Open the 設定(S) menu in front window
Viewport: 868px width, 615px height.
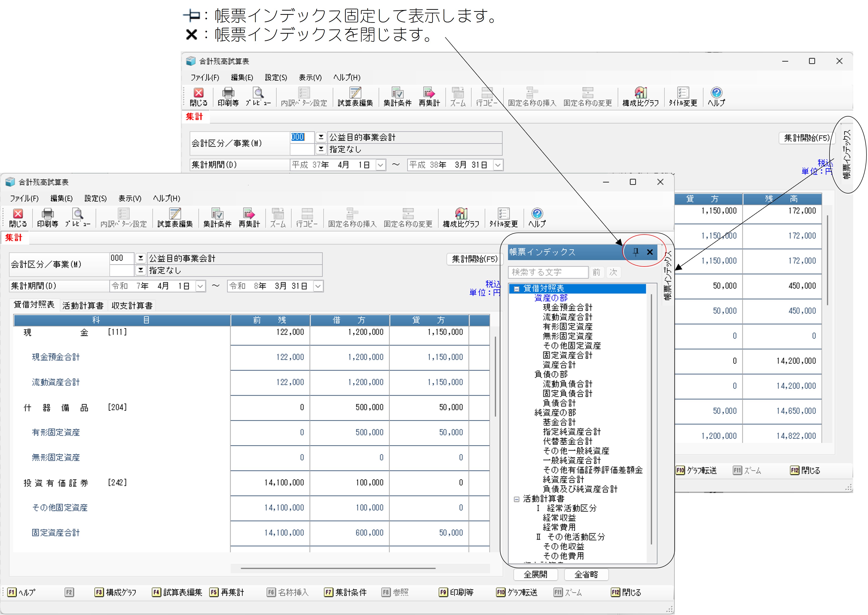click(95, 199)
